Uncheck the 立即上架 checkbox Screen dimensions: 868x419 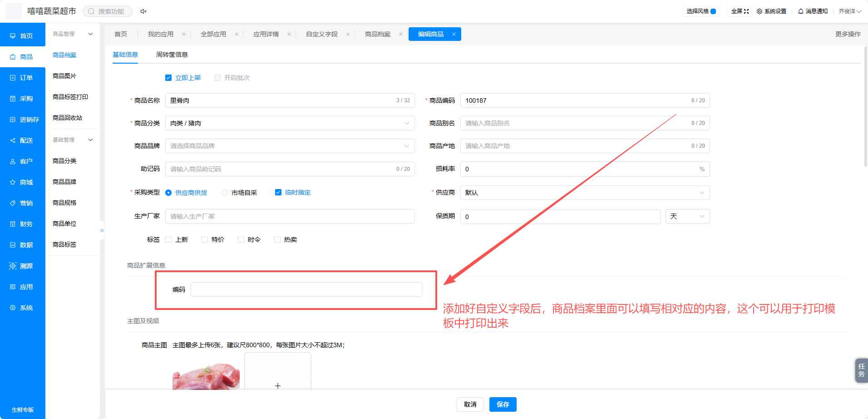(168, 78)
